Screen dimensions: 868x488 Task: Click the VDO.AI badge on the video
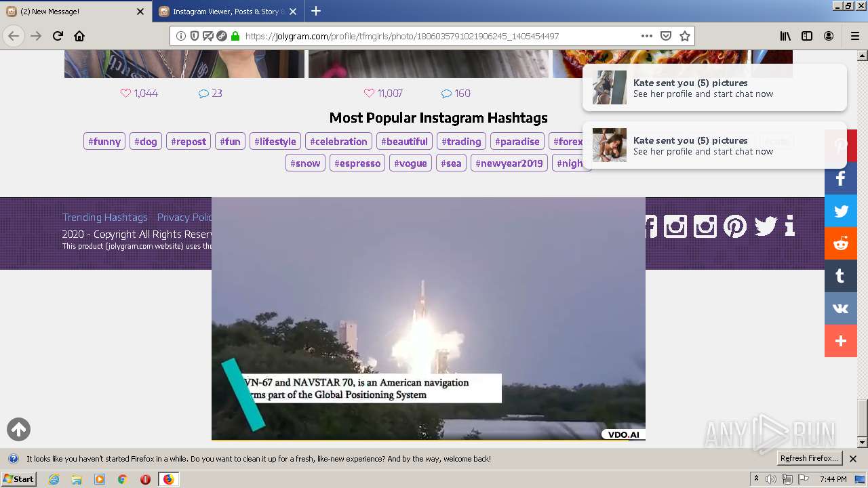pos(623,434)
